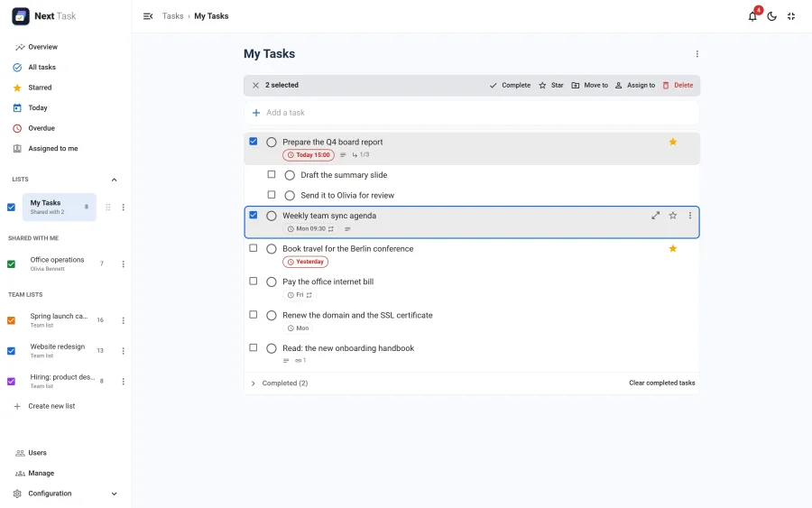The height and width of the screenshot is (508, 812).
Task: Select Draft the summary slide checkbox
Action: pos(272,174)
